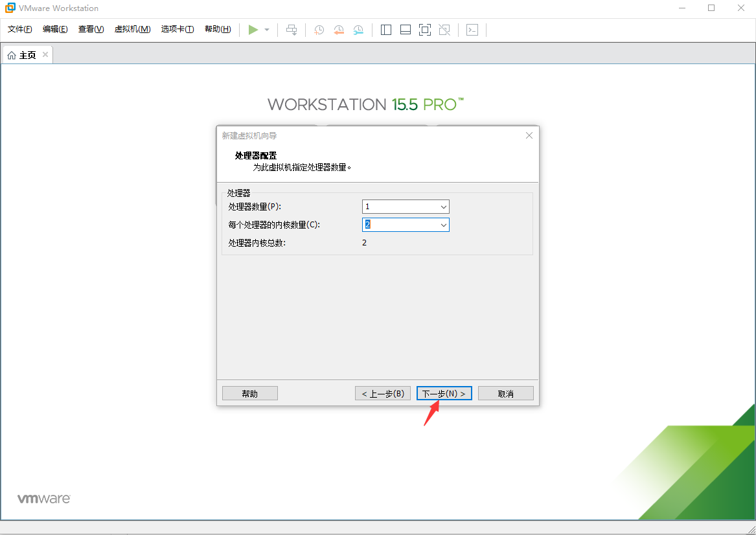Toggle the thumbnail bar view icon
Screen dimensions: 756x535
tap(406, 30)
